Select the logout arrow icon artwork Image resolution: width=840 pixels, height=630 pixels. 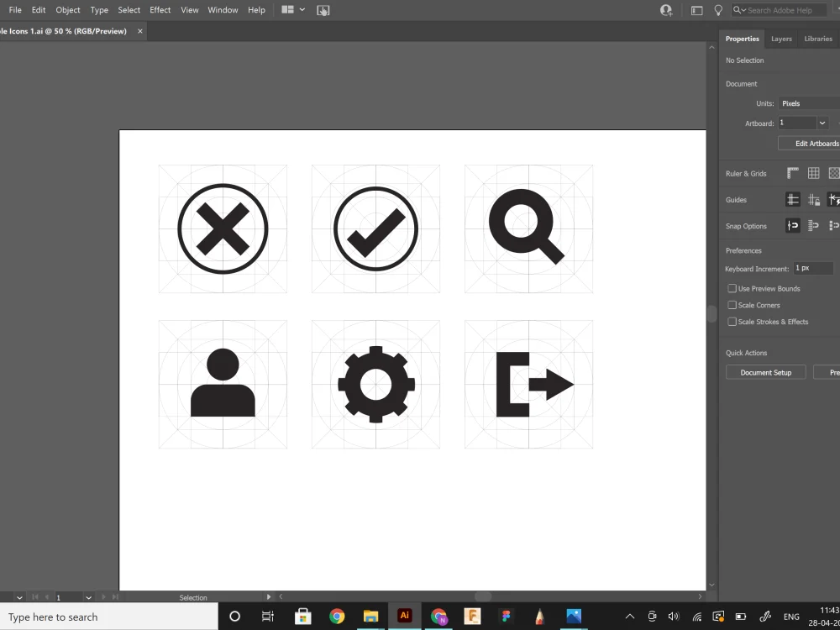(x=534, y=384)
